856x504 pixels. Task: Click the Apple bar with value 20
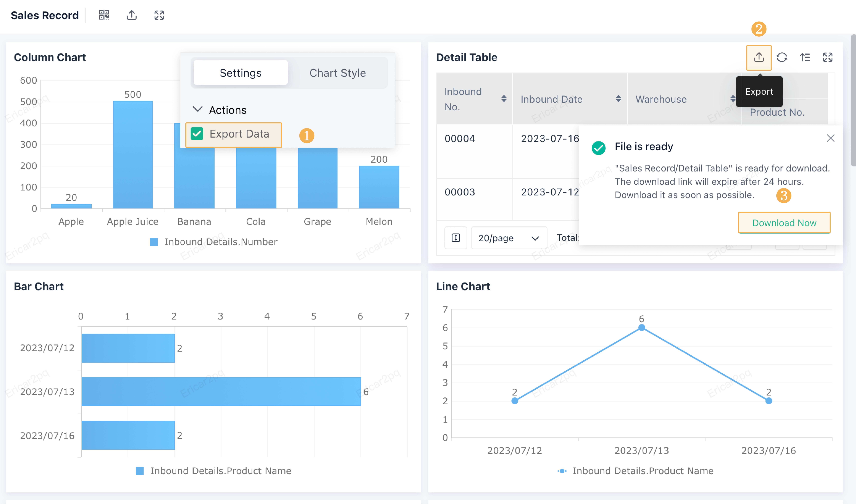point(71,206)
